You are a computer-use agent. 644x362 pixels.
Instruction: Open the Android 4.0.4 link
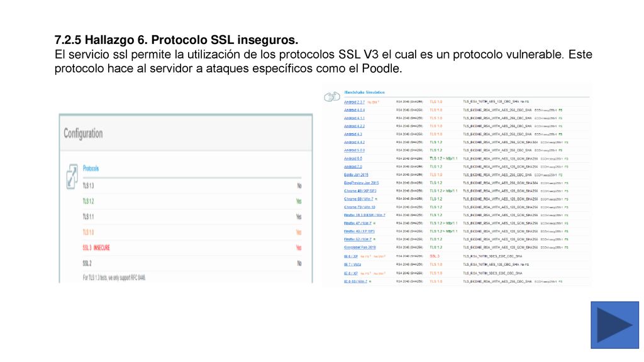pyautogui.click(x=354, y=110)
